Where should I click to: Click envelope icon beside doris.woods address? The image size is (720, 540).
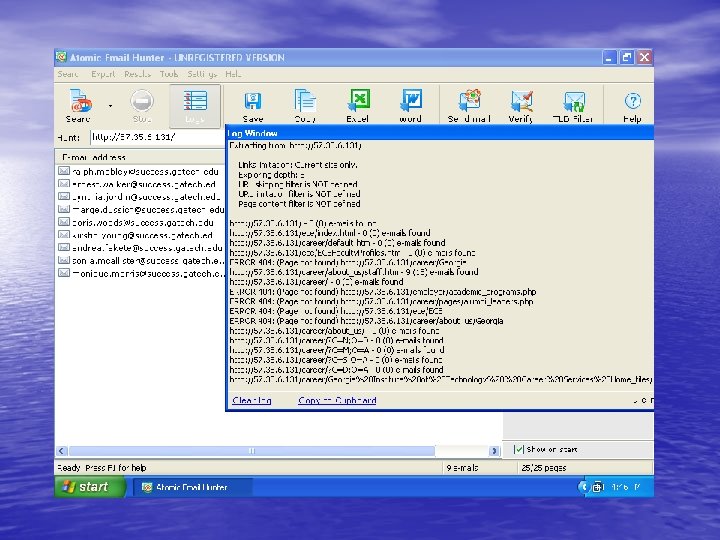(64, 222)
